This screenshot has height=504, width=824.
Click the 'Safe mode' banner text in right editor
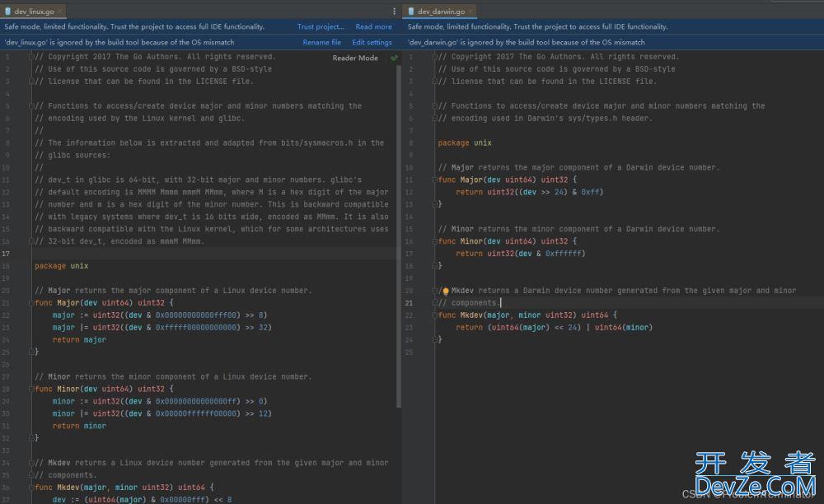point(537,27)
